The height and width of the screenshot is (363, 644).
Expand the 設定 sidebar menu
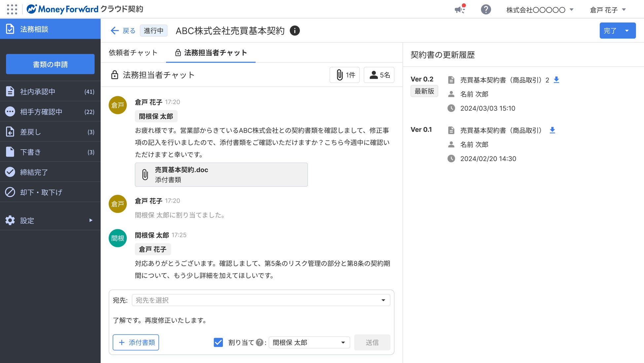tap(50, 221)
